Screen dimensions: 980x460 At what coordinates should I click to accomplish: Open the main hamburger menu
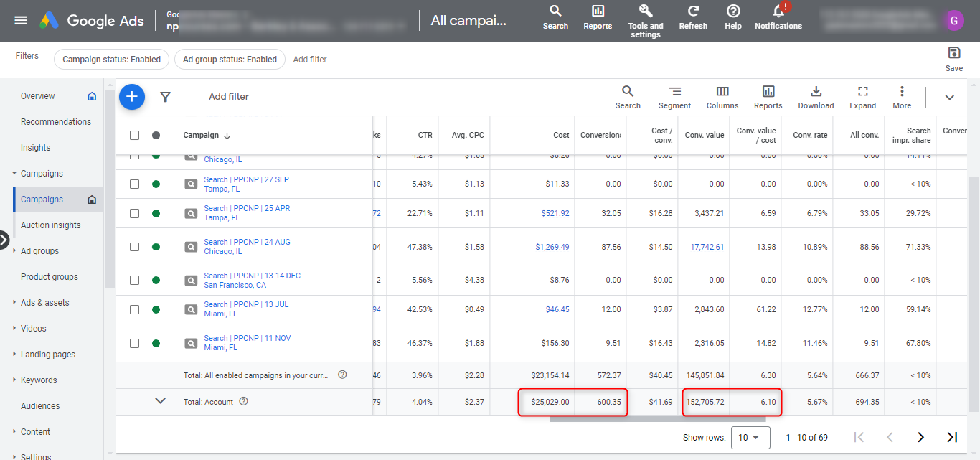click(21, 20)
